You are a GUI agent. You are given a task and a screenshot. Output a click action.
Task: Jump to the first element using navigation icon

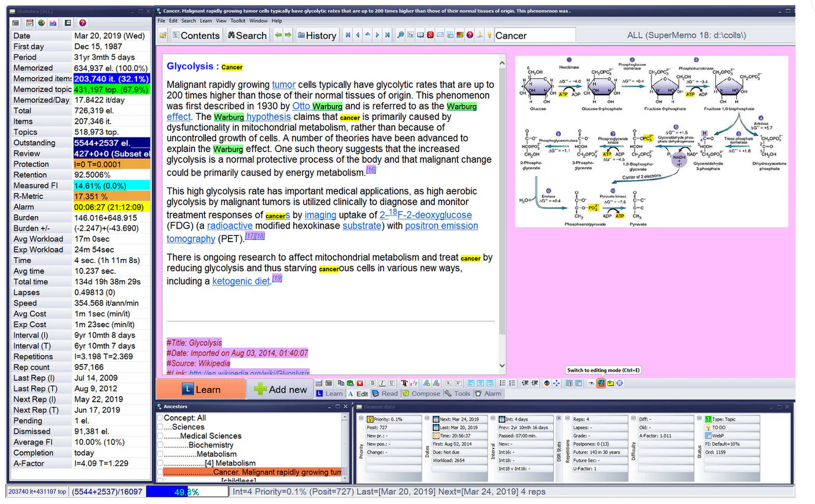tap(348, 35)
